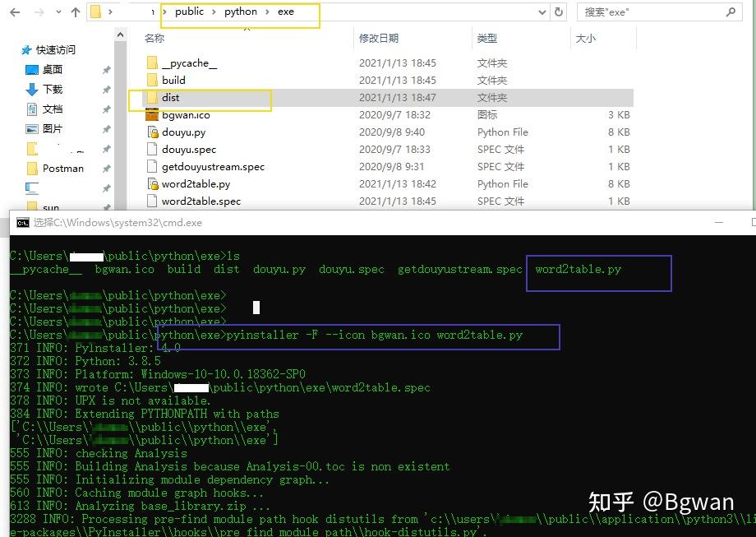Click the build folder name
756x537 pixels.
(x=173, y=80)
